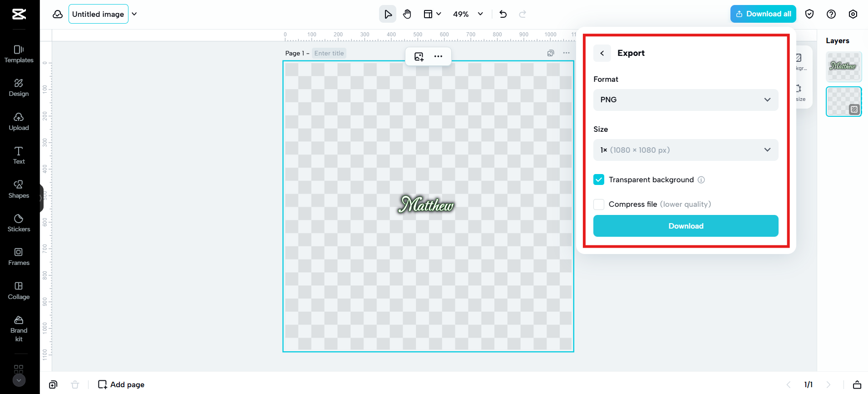Open floating toolbar more options dots
The height and width of the screenshot is (394, 868).
[438, 56]
